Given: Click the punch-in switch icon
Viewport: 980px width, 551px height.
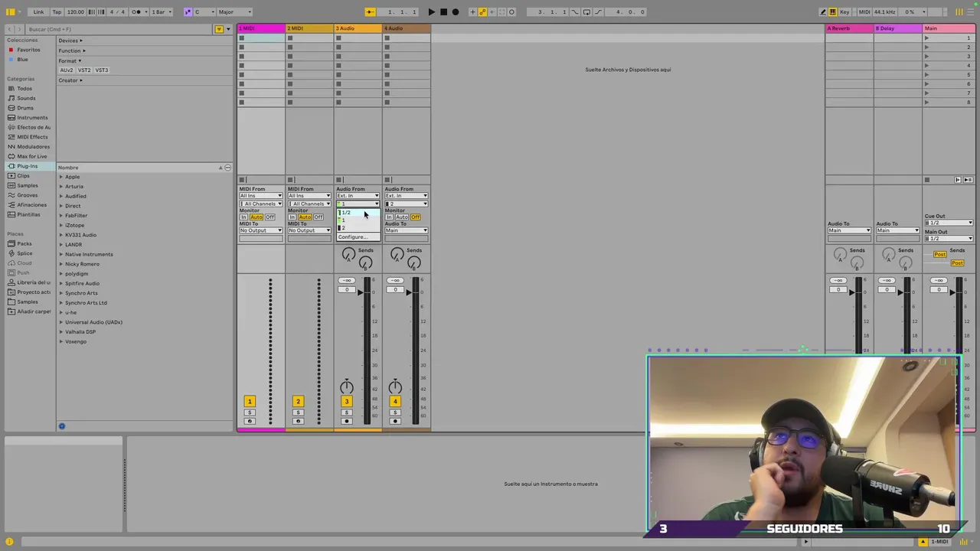Looking at the screenshot, I should [x=575, y=11].
